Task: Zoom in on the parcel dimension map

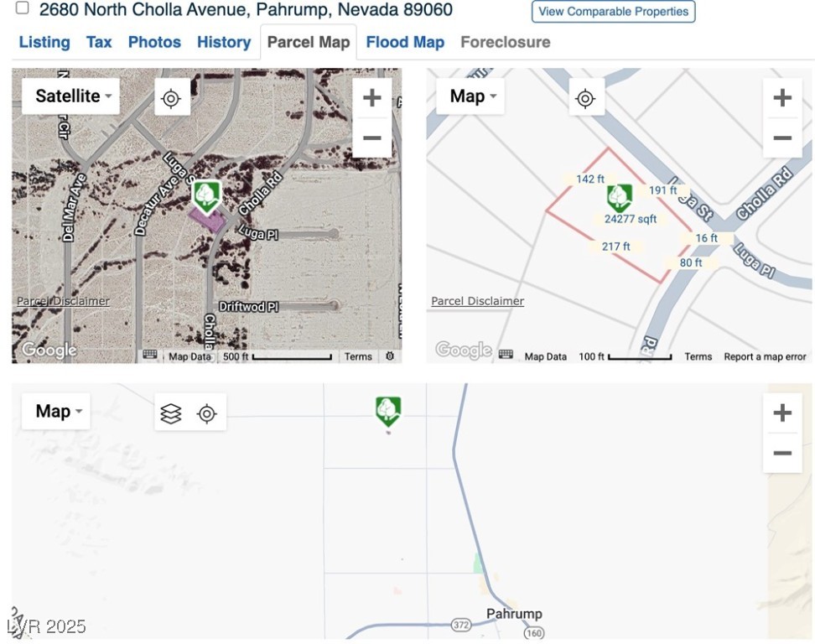Action: click(781, 98)
